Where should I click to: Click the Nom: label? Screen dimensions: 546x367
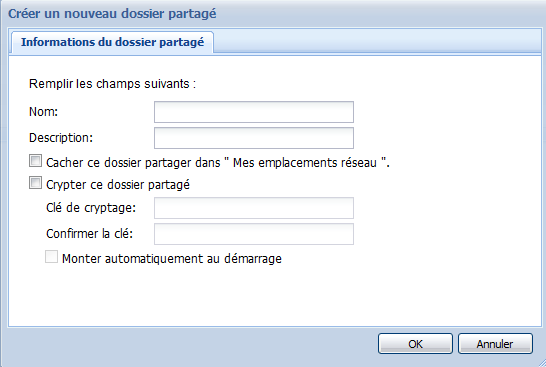pyautogui.click(x=44, y=112)
